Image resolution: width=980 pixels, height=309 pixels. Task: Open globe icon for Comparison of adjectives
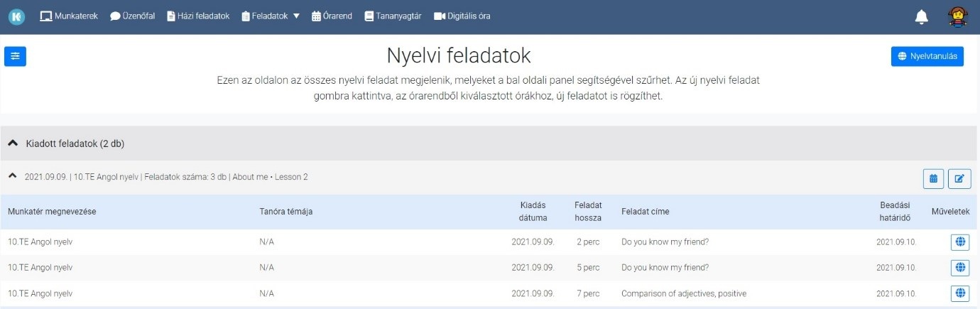(x=960, y=293)
